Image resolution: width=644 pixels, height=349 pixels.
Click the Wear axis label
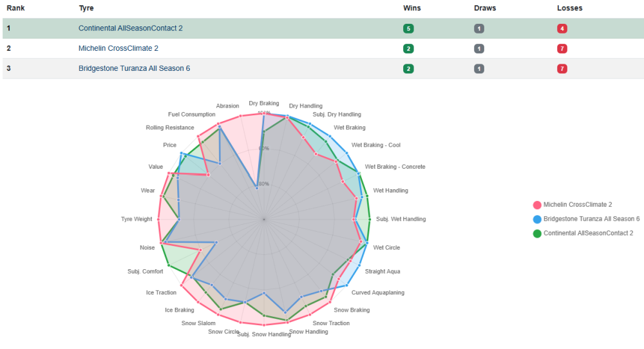click(x=148, y=191)
